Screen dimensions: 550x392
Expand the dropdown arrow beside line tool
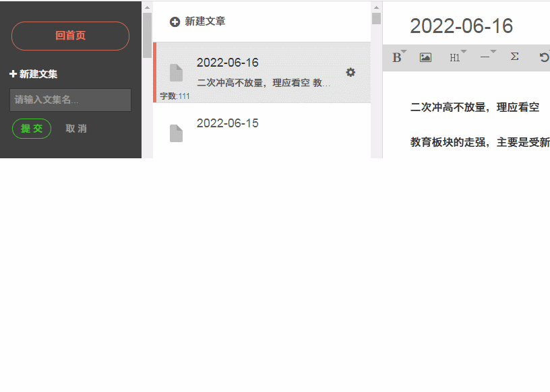493,52
